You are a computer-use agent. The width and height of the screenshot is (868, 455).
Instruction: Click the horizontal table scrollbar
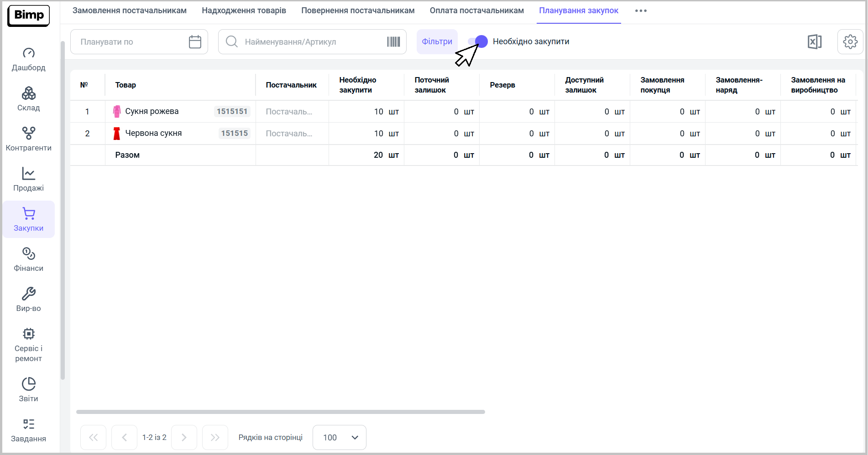280,412
